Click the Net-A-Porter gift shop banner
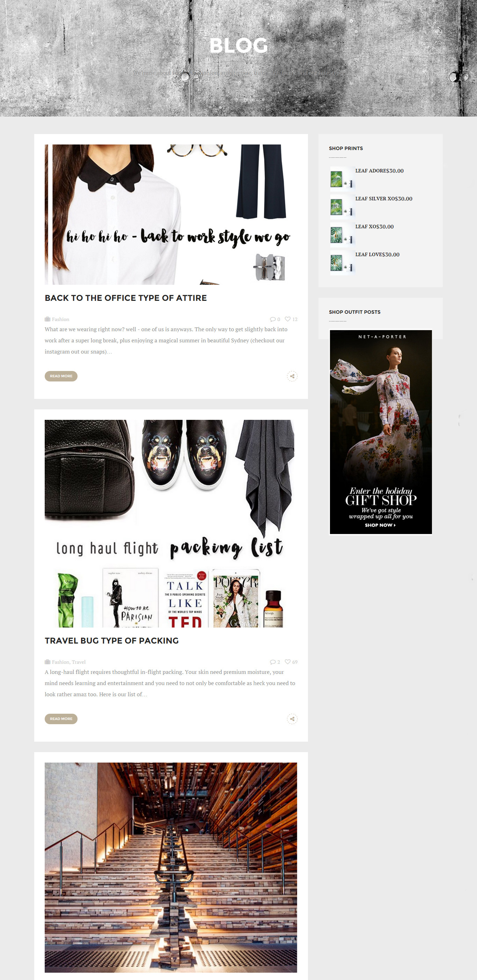 click(381, 432)
